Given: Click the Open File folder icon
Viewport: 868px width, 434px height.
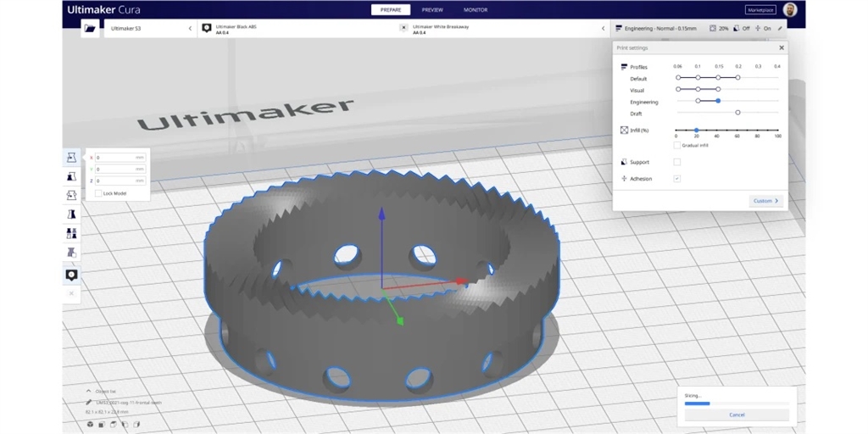Looking at the screenshot, I should pyautogui.click(x=90, y=28).
